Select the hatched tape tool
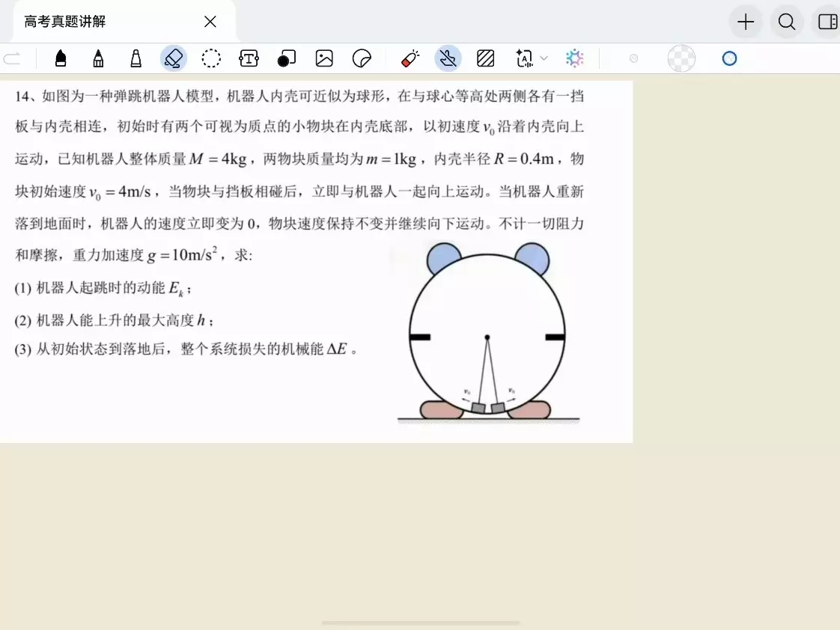 (x=485, y=58)
